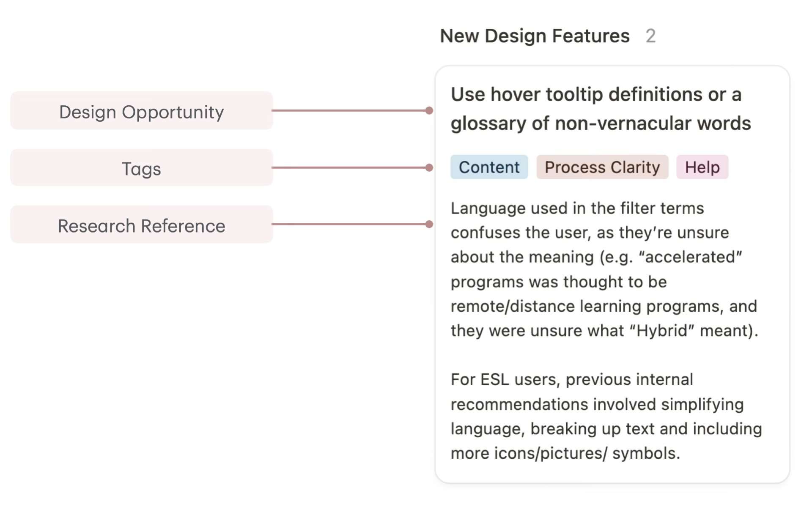Select the blue Content tag
The height and width of the screenshot is (510, 812).
pos(489,167)
